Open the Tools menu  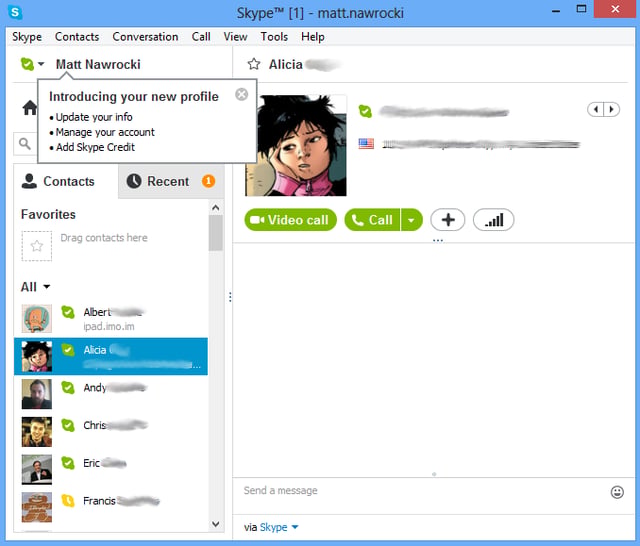pos(274,37)
